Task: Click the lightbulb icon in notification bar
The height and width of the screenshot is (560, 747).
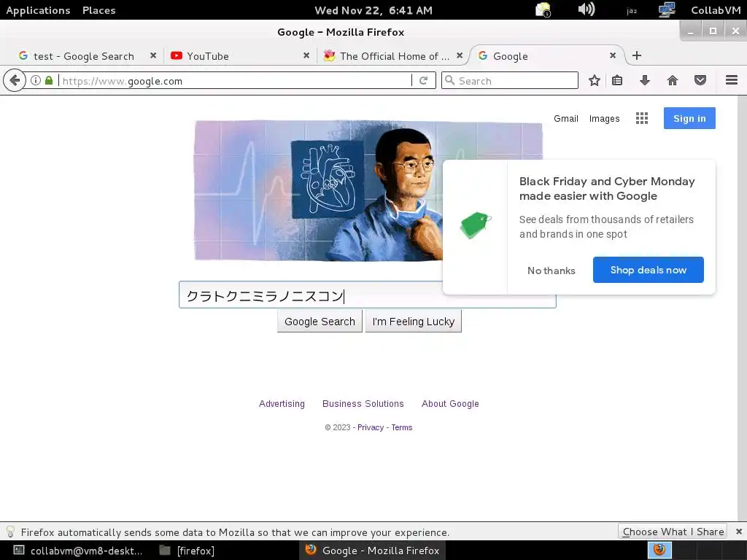Action: pyautogui.click(x=10, y=532)
